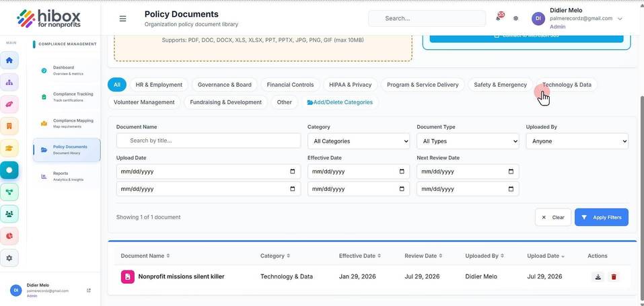
Task: Delete Nonprofit missions silent killer document
Action: tap(614, 277)
